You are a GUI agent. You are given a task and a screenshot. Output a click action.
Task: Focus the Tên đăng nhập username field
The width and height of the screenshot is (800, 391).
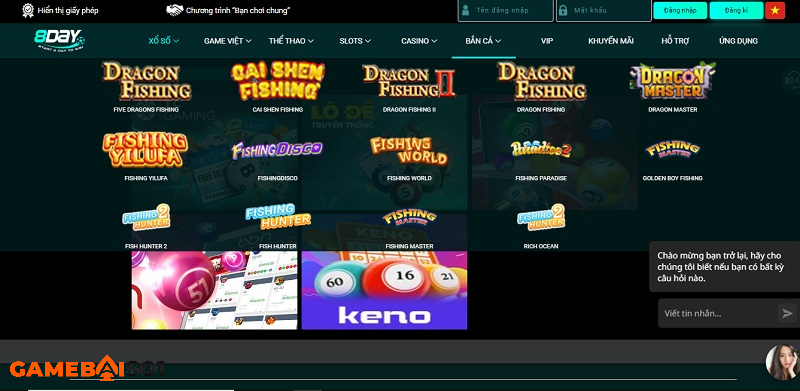coord(506,10)
